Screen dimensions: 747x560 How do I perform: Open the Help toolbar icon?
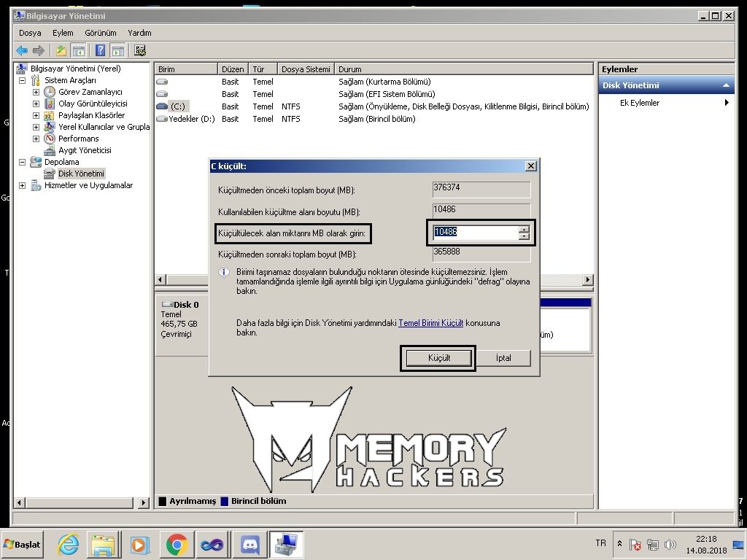tap(100, 50)
